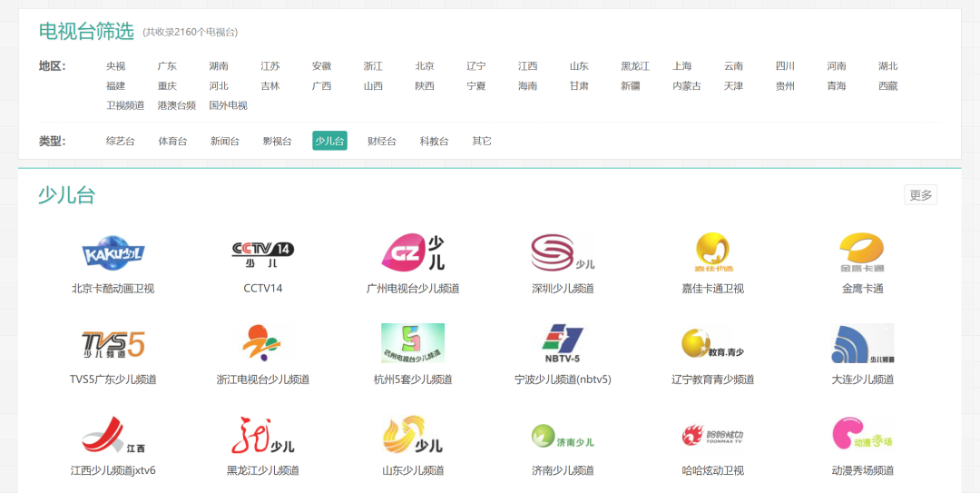Open the 卫视频道 filter
Image resolution: width=980 pixels, height=493 pixels.
125,105
